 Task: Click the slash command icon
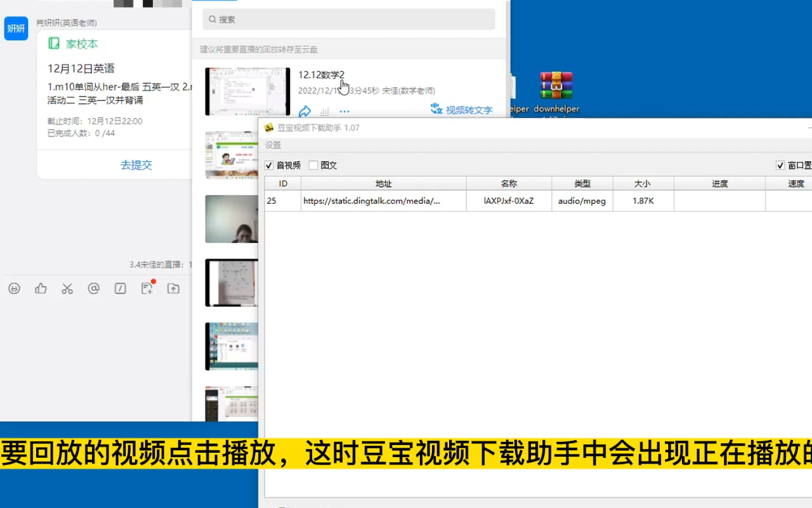coord(120,288)
